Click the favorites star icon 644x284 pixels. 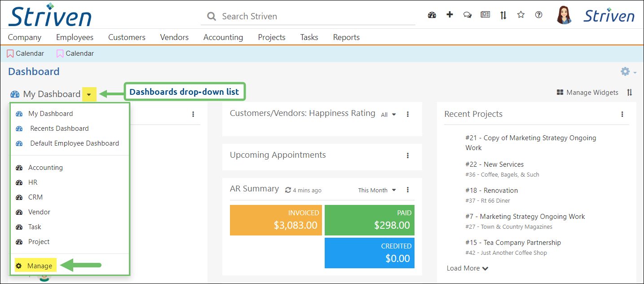click(521, 15)
